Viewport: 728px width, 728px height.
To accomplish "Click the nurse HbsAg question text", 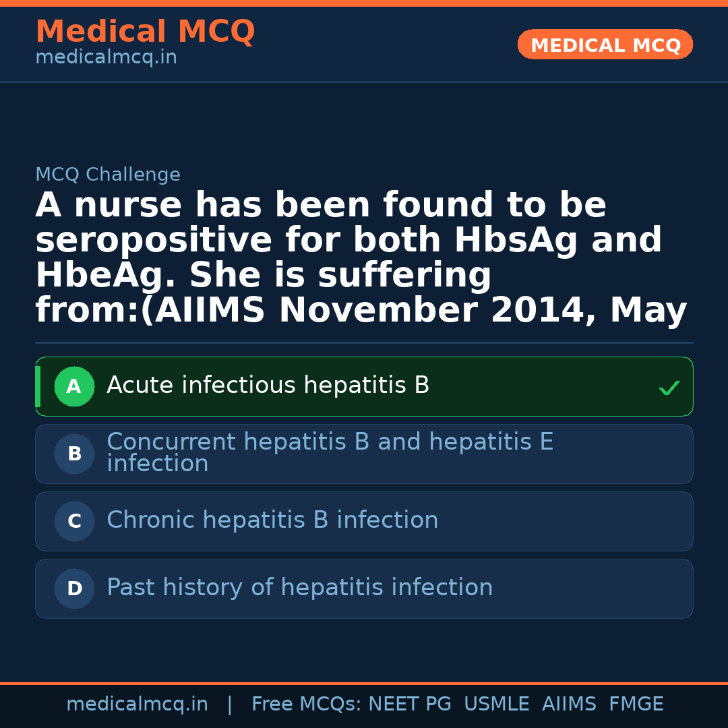I will point(361,258).
